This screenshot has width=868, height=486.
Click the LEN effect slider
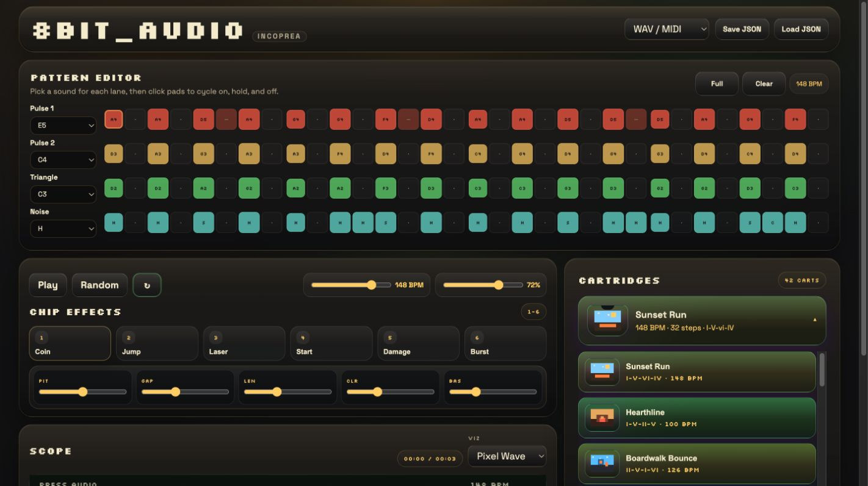(x=288, y=392)
